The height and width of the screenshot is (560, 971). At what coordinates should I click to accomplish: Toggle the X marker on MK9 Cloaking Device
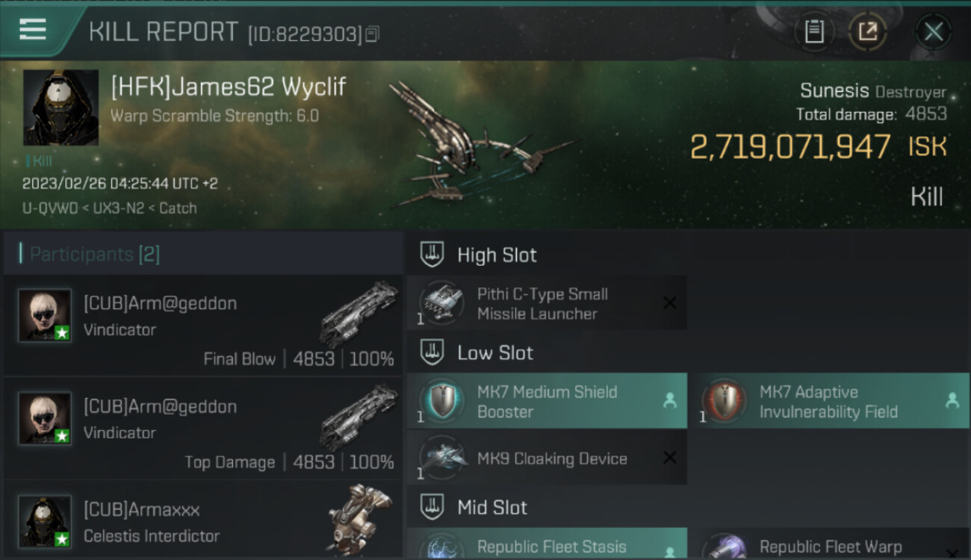click(670, 458)
